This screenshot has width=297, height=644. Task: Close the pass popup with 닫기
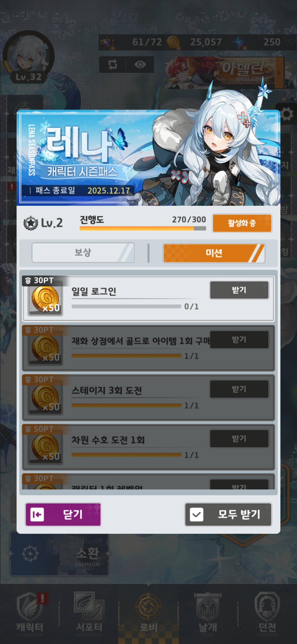tap(63, 514)
